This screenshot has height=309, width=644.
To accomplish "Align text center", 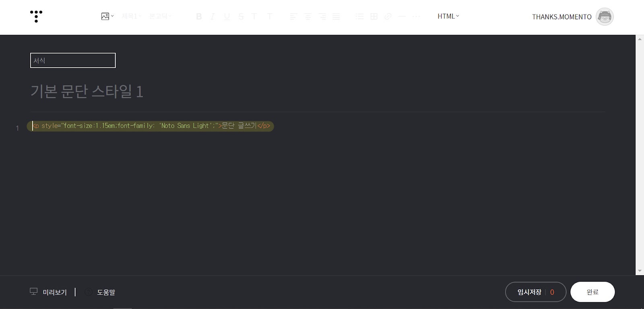I will (x=308, y=16).
